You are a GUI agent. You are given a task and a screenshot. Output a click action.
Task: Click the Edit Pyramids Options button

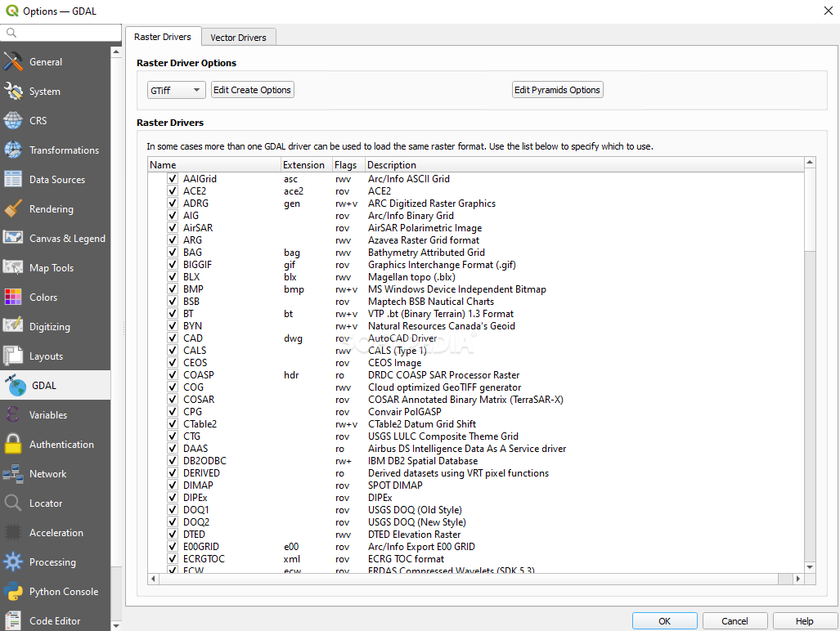557,90
